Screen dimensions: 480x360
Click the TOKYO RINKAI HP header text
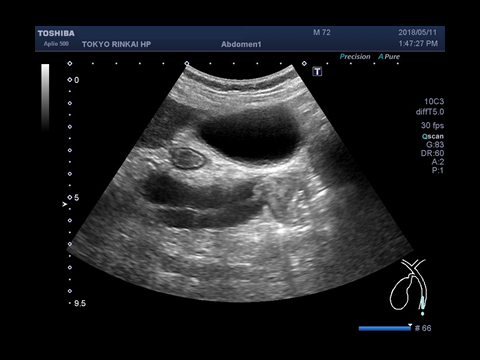pos(116,44)
